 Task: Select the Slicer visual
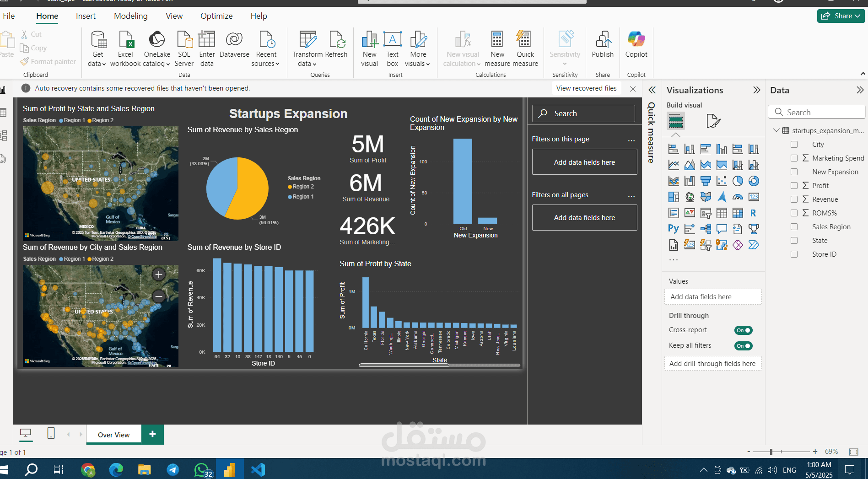pyautogui.click(x=706, y=213)
